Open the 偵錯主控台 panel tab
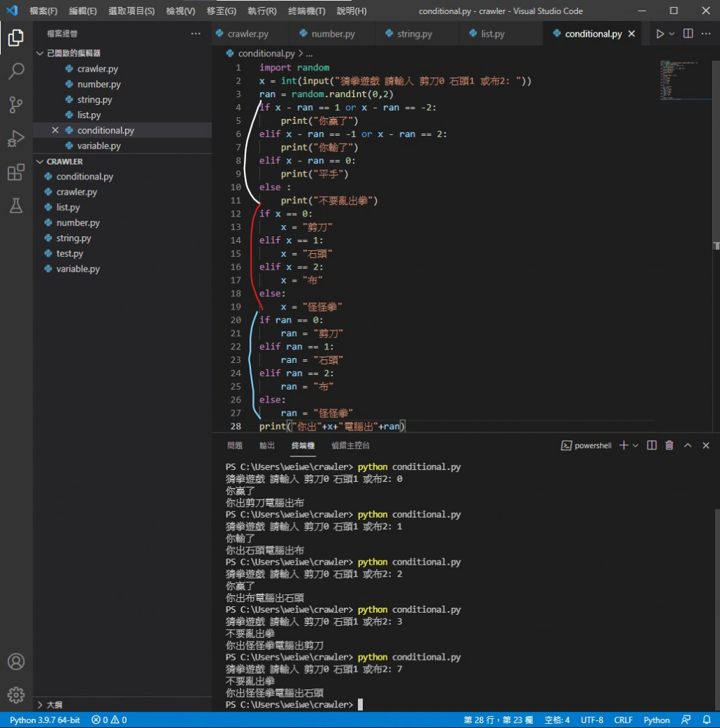This screenshot has height=728, width=720. [350, 445]
